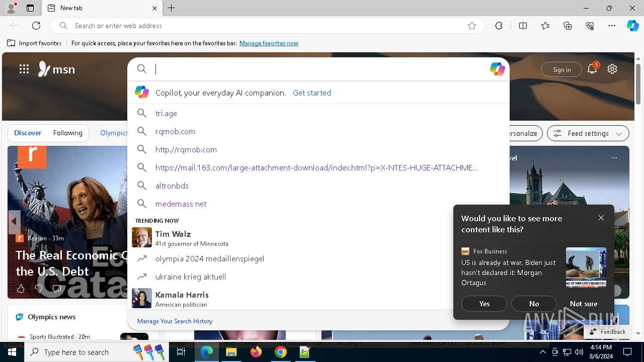This screenshot has height=362, width=644.
Task: Expand the Feed settings dropdown
Action: 588,133
